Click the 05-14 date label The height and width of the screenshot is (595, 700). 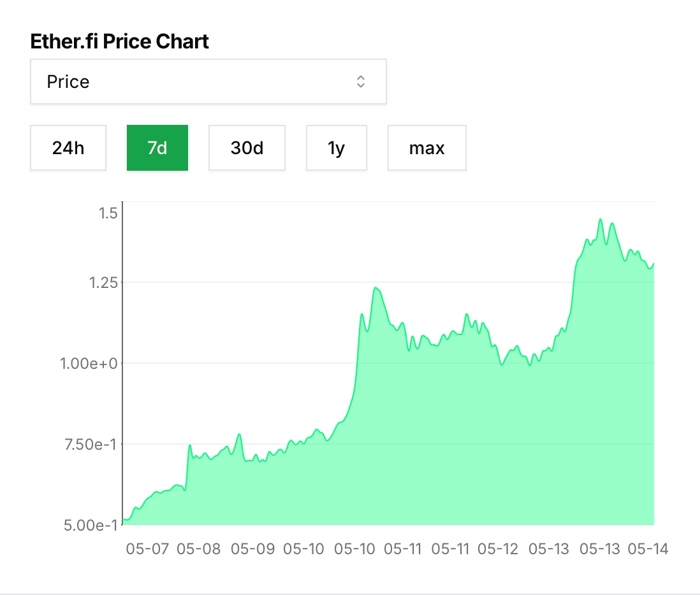point(648,548)
